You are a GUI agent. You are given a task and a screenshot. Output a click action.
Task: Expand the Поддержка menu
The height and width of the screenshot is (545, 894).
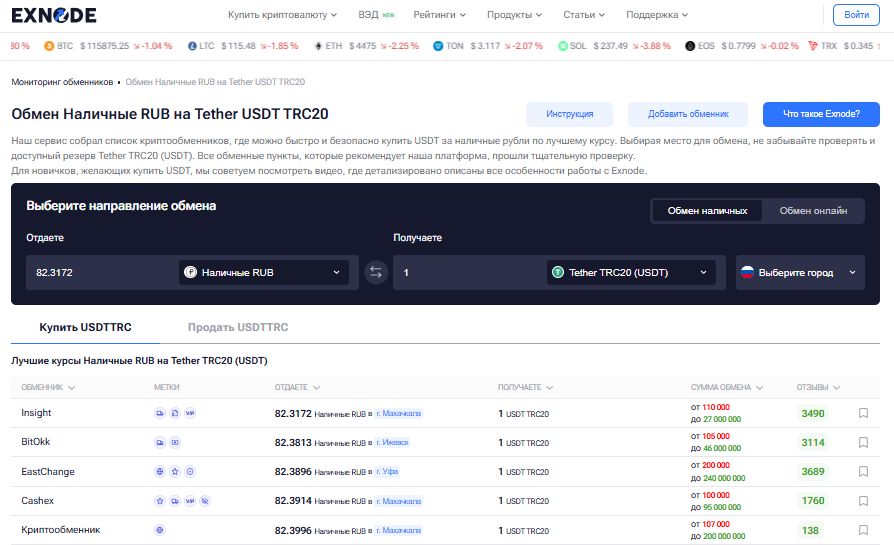coord(657,15)
